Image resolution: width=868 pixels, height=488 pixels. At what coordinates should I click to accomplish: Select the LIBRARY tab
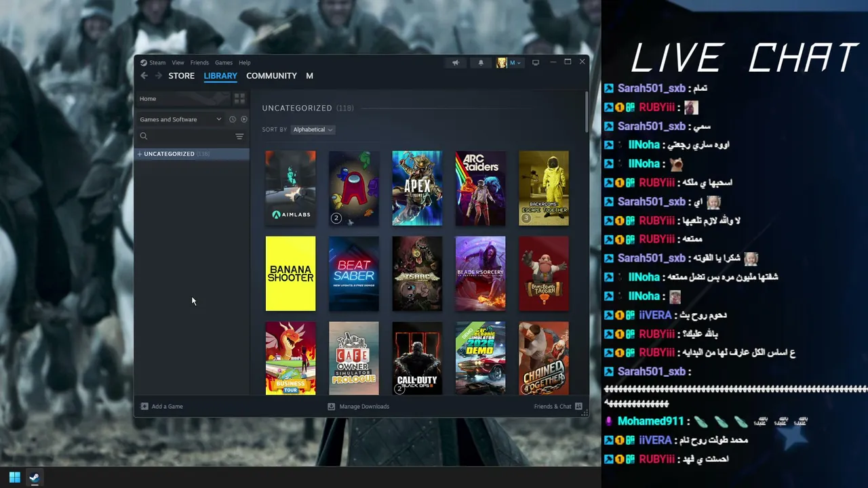coord(220,76)
